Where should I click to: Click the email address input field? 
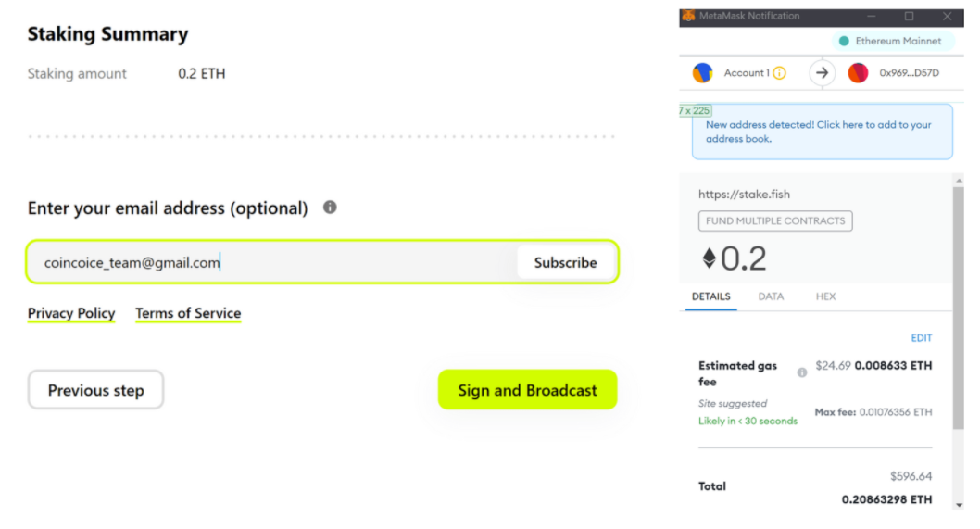pos(269,262)
